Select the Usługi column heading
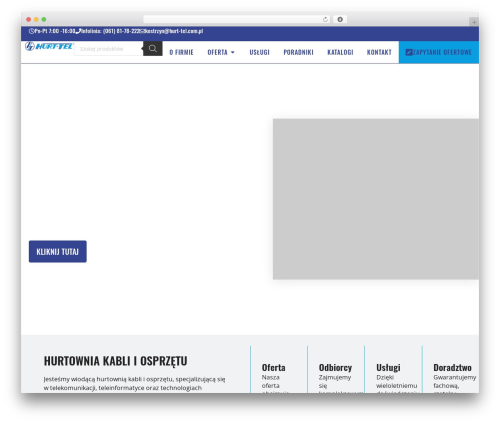Viewport: 500px width, 423px height. [x=388, y=368]
